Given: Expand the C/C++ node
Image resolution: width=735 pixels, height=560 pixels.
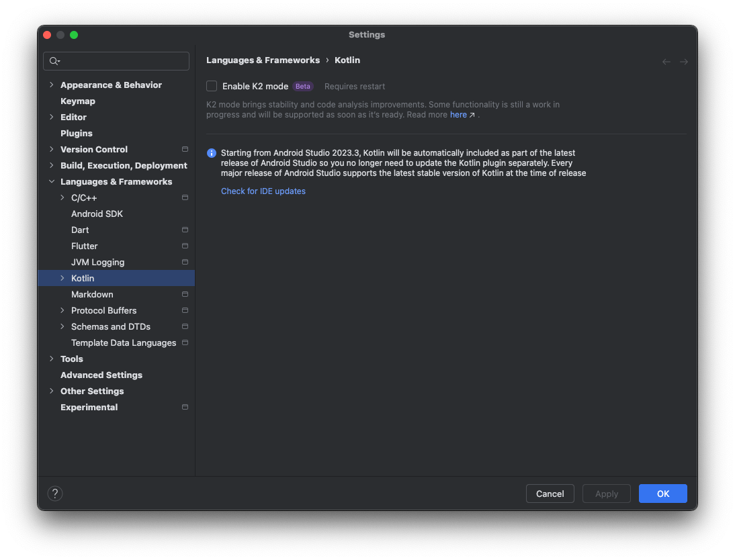Looking at the screenshot, I should (62, 198).
